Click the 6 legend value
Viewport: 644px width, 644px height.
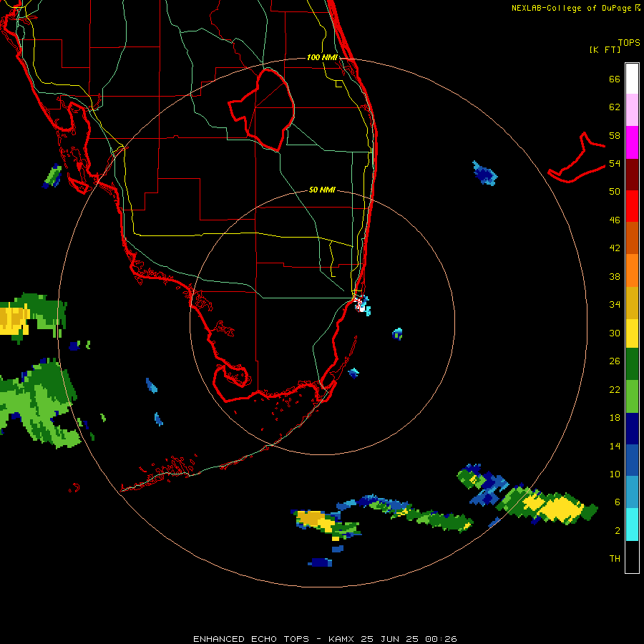[617, 502]
